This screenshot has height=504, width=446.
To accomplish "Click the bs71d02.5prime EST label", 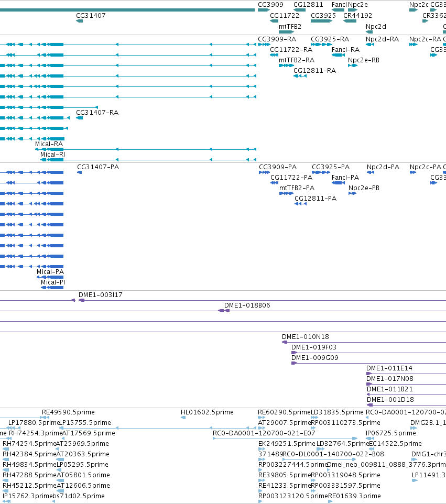I will coord(79,496).
